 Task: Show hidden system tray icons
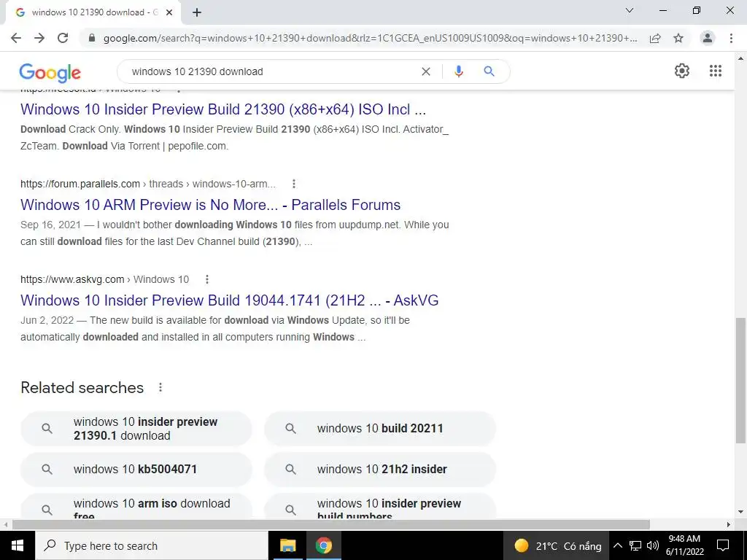tap(617, 545)
